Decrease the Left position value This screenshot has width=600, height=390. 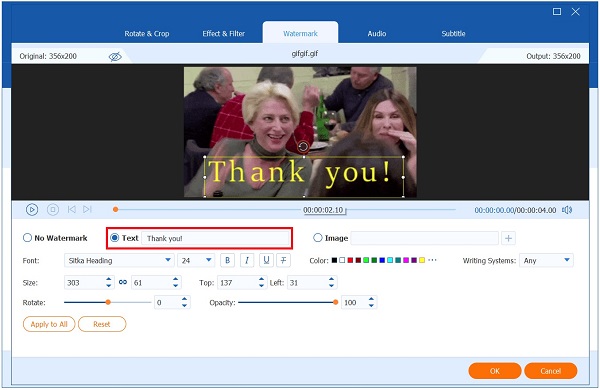click(331, 286)
